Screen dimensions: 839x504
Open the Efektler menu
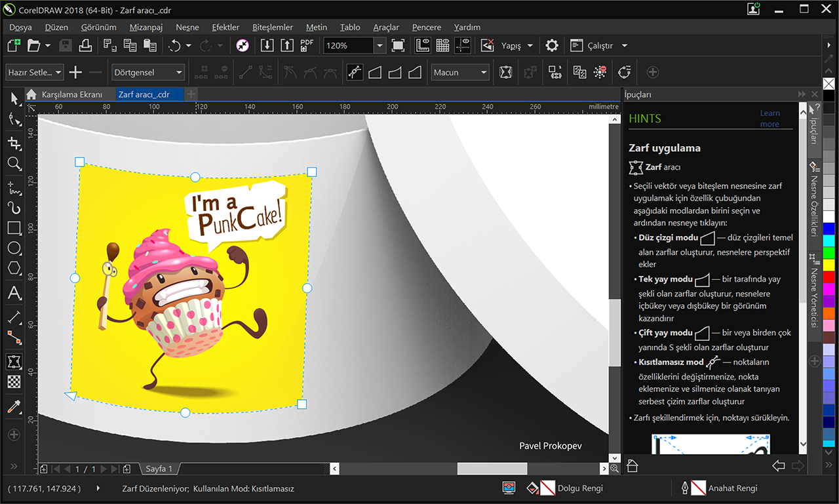pos(225,27)
